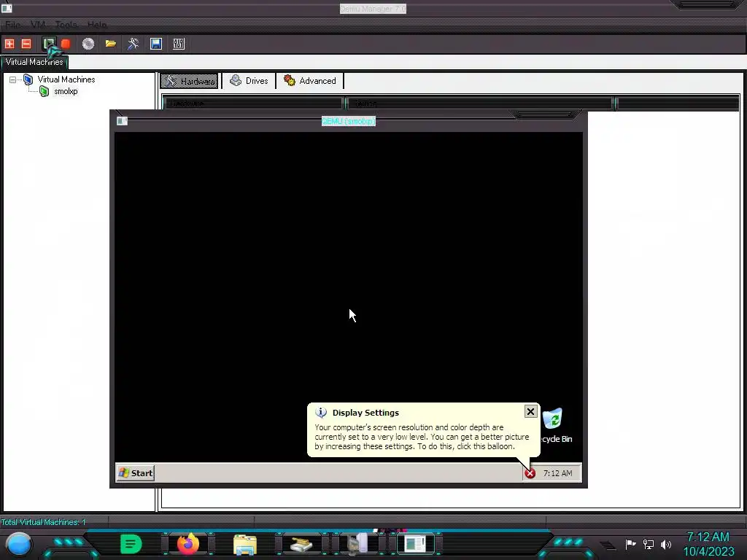Click the QEMU (smolxp) window title

click(349, 121)
